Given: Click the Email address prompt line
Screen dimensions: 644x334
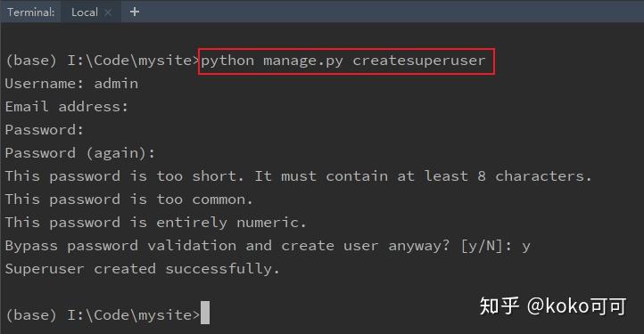Looking at the screenshot, I should tap(67, 107).
